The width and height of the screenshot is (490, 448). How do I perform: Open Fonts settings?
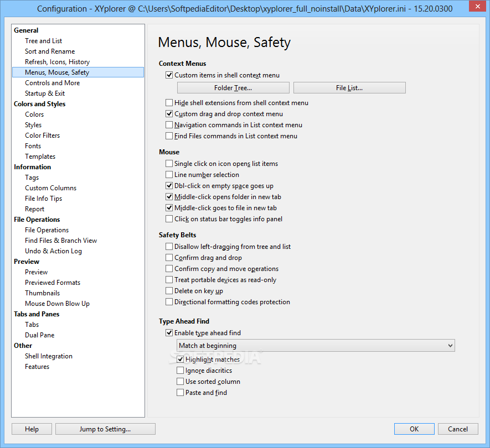[x=33, y=146]
